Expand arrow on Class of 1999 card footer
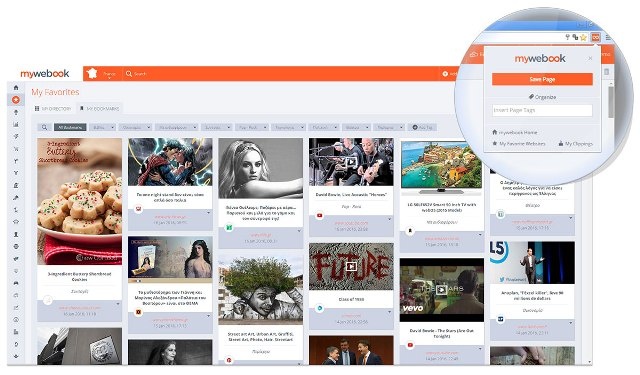This screenshot has height=375, width=640. tap(389, 312)
